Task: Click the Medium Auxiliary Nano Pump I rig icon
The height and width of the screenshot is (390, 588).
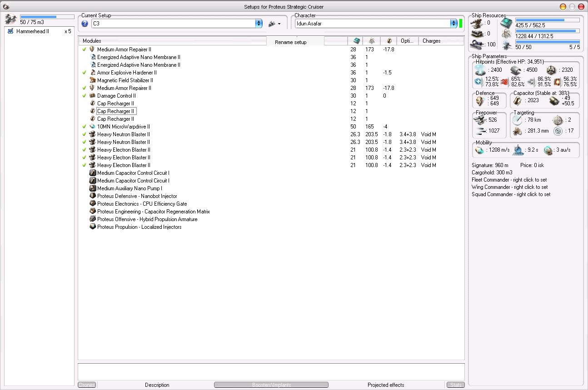Action: 93,188
